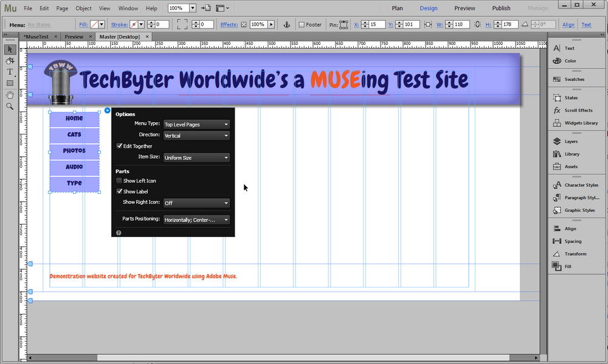Choose the Crop tool
The height and width of the screenshot is (364, 608).
pos(10,61)
